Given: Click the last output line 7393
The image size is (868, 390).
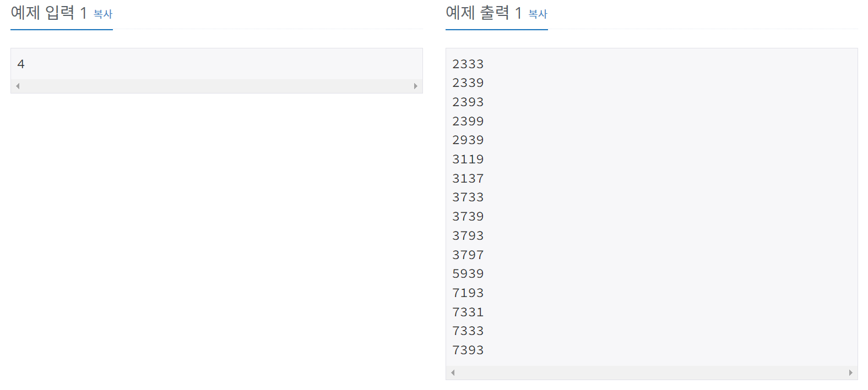Looking at the screenshot, I should 468,350.
